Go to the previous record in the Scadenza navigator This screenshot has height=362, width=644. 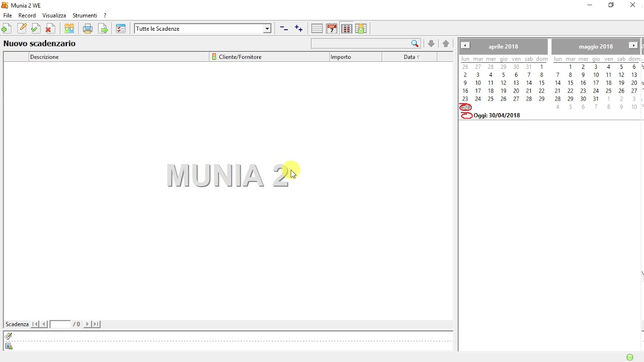tap(44, 324)
